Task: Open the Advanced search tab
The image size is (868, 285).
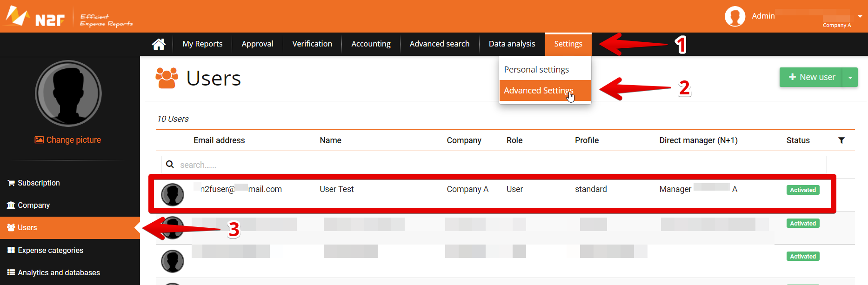Action: click(440, 44)
